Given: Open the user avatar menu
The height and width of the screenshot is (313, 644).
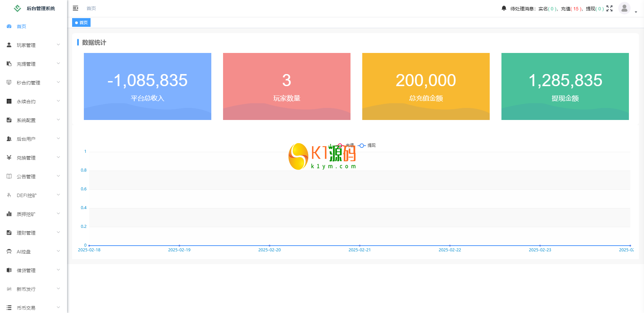Looking at the screenshot, I should pos(624,8).
